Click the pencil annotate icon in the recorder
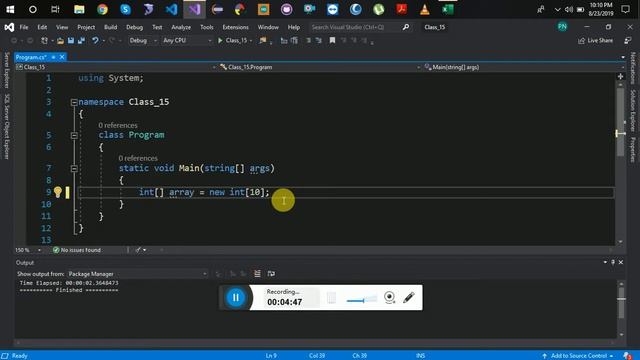Screen dimensions: 640x360 [x=409, y=298]
